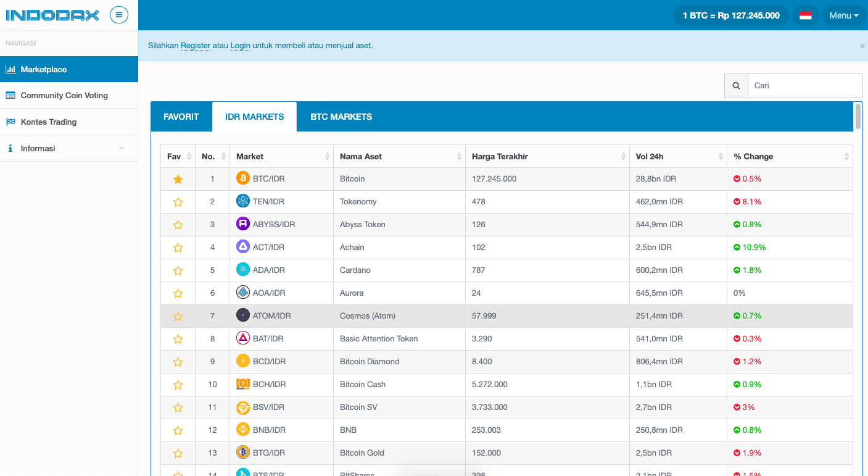The width and height of the screenshot is (868, 476).
Task: Click the Cardano coin logo in ADA/IDR row
Action: 243,269
